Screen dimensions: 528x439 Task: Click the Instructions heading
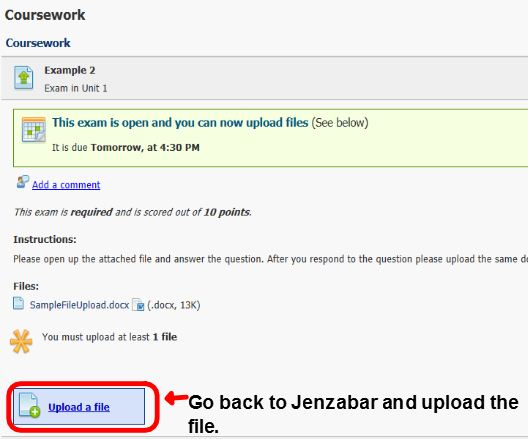pyautogui.click(x=45, y=239)
